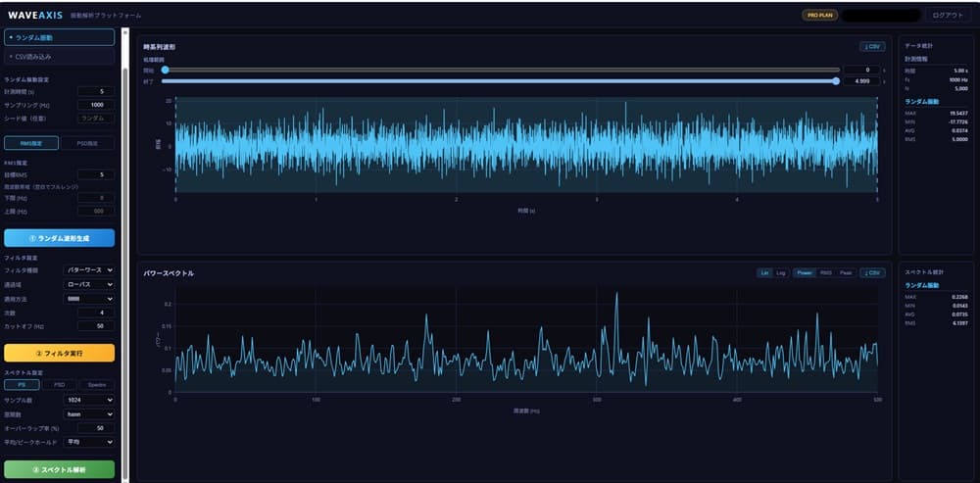
Task: Open the window function dropdown showing hann
Action: point(89,414)
